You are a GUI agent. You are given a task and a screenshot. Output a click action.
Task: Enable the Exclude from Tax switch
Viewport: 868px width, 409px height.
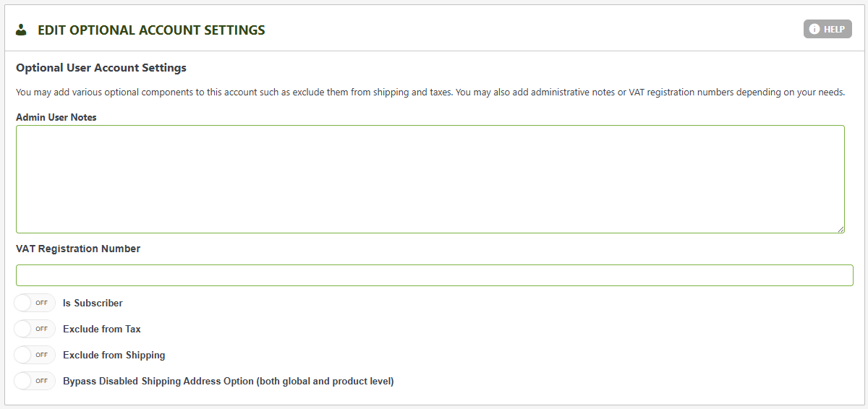(x=35, y=329)
